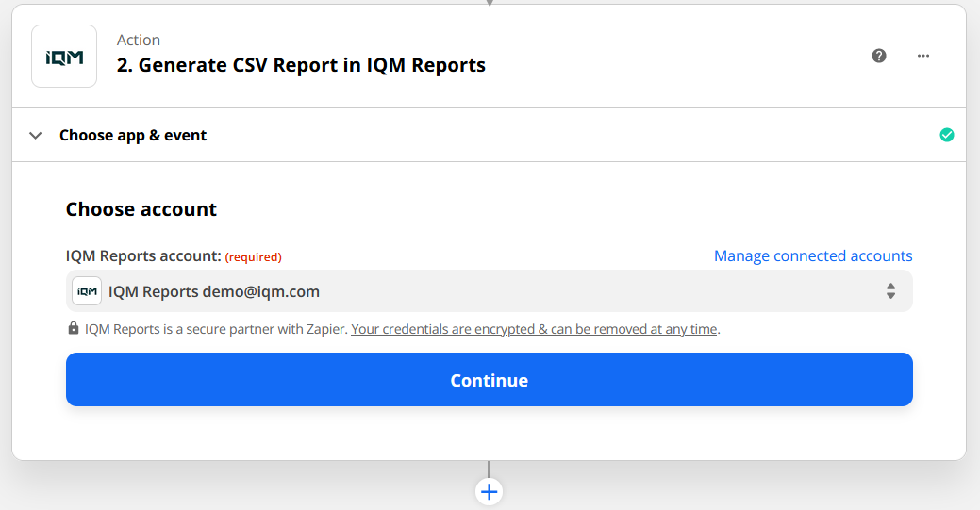Click the Continue button

[x=489, y=380]
